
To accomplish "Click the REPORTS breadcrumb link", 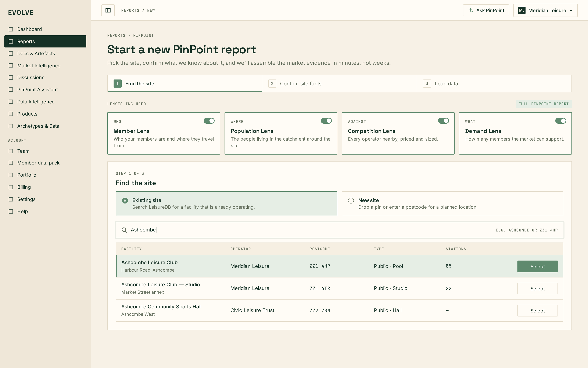I will (130, 10).
